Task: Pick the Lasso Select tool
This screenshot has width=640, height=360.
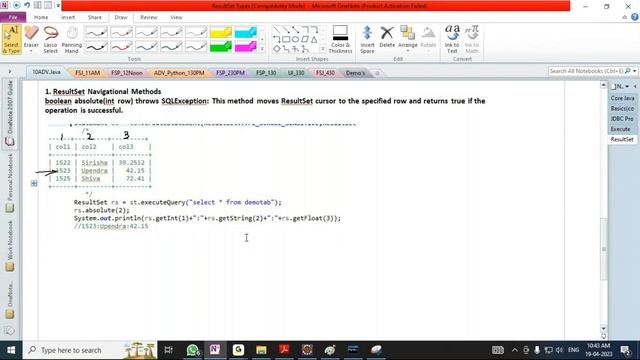Action: 51,40
